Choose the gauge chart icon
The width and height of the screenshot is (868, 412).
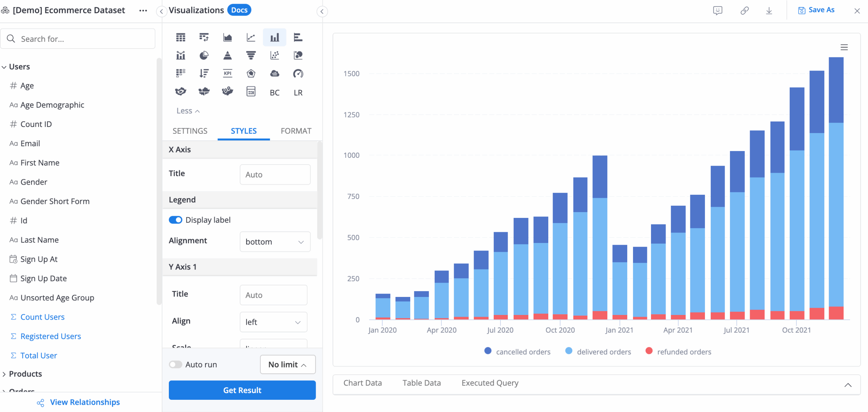coord(298,73)
